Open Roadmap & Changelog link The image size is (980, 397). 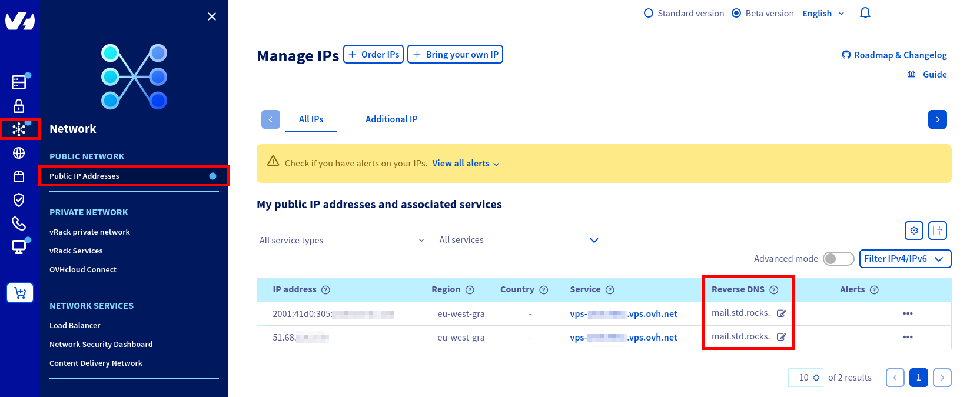pos(894,55)
